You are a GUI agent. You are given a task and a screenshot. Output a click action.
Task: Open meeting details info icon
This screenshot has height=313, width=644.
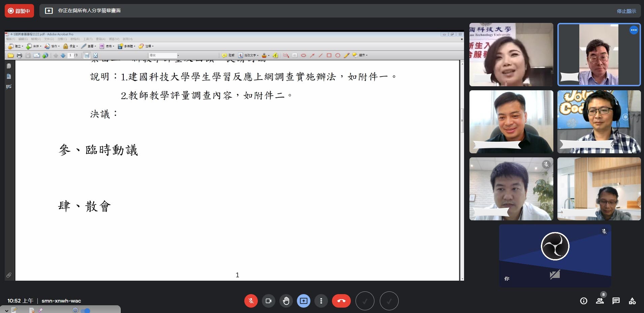coord(584,301)
